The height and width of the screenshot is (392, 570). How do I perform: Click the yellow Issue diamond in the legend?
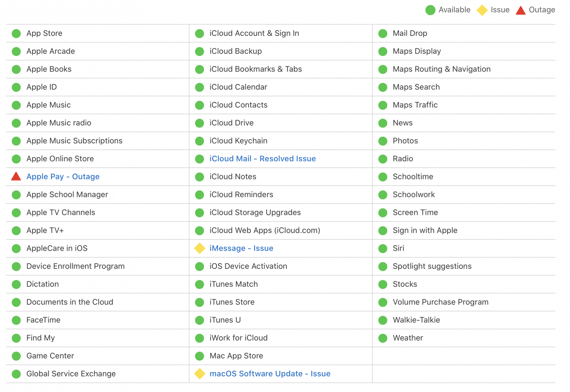(482, 10)
